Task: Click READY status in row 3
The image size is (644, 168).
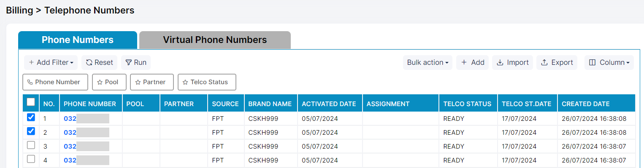Action: 454,147
